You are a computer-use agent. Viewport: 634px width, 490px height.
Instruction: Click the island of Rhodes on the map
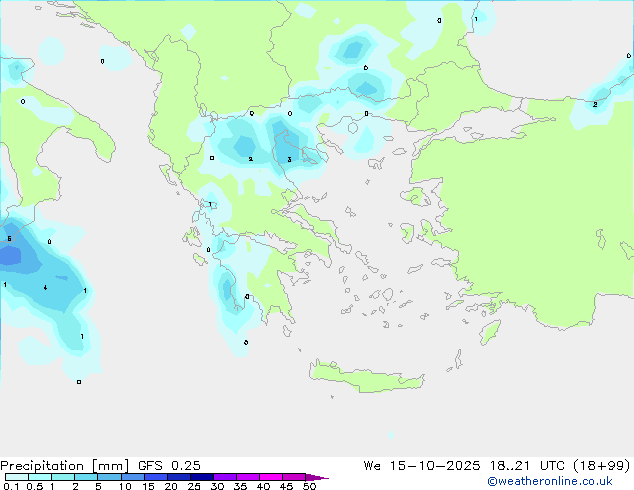coord(490,332)
